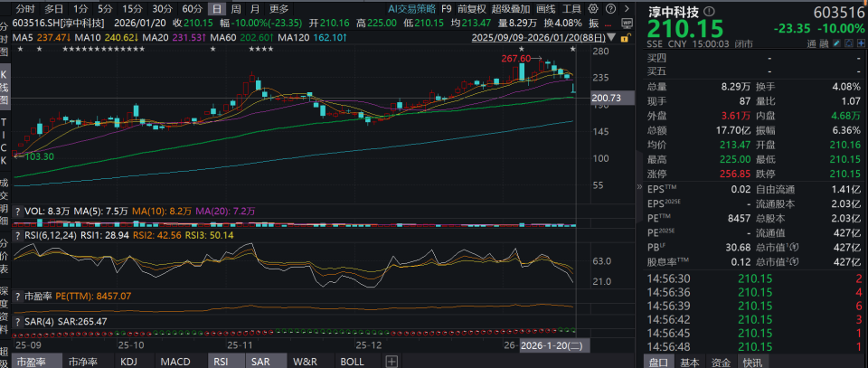The height and width of the screenshot is (368, 868).
Task: Toggle the 市净率 indicator tab
Action: click(81, 362)
